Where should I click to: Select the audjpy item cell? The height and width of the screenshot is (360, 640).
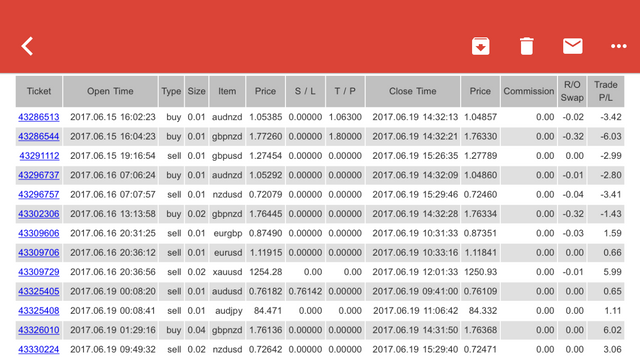(229, 311)
